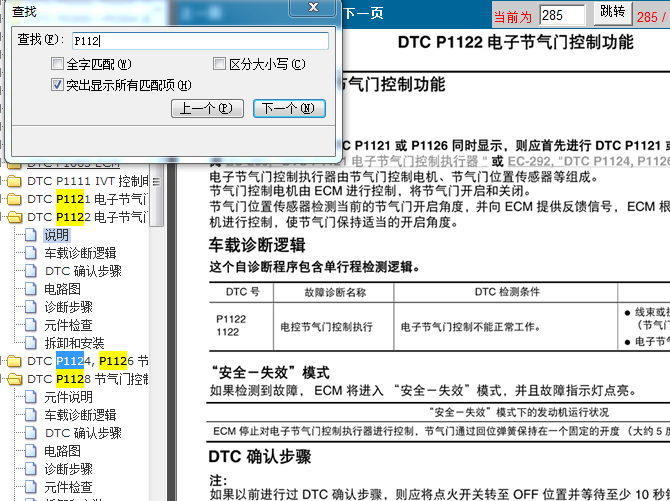This screenshot has width=670, height=501.
Task: Open 车载诊断逻辑 under DTC P1128
Action: tap(80, 415)
